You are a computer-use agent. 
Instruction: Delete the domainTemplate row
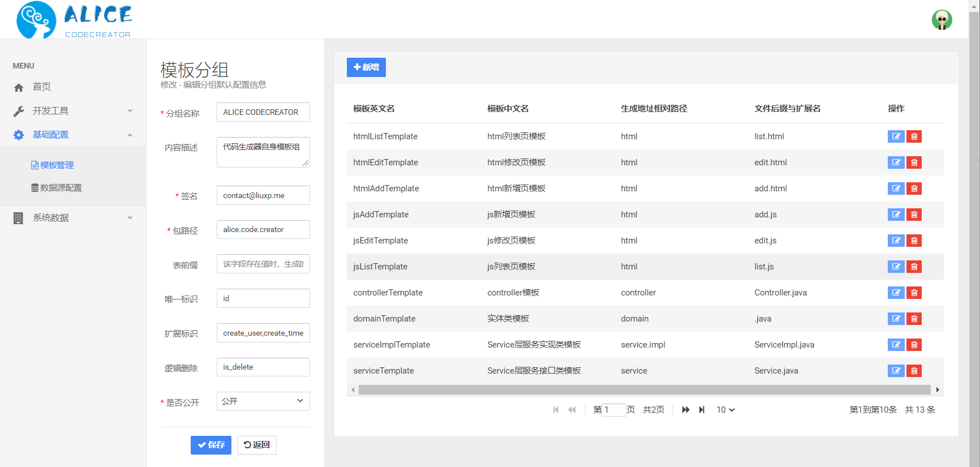(x=914, y=319)
